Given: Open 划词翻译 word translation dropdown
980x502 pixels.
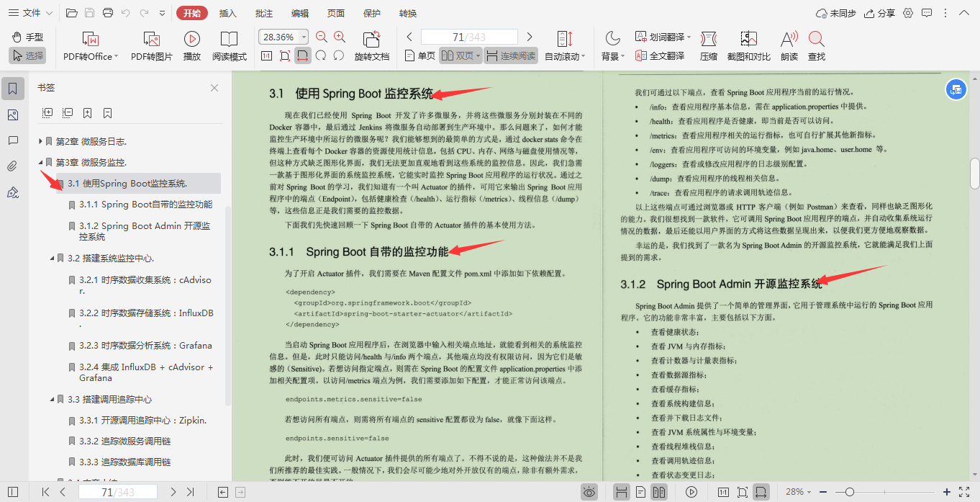Looking at the screenshot, I should 663,37.
